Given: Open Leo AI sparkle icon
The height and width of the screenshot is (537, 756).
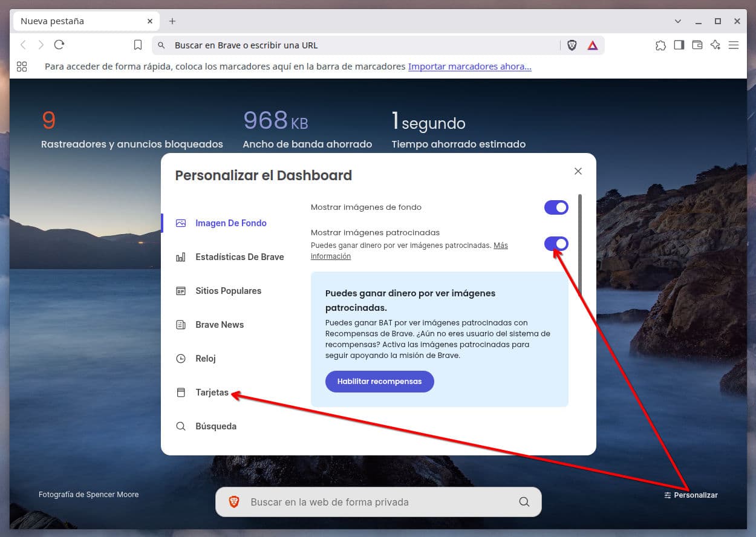Looking at the screenshot, I should coord(715,45).
